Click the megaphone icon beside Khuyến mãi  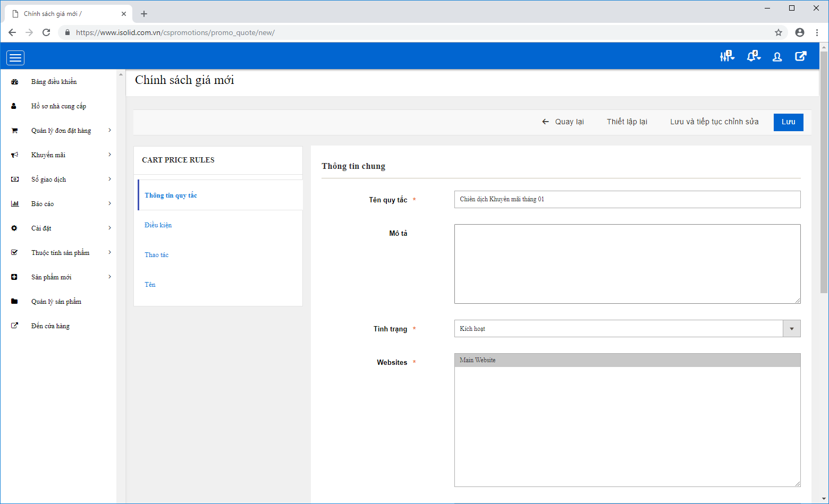14,155
